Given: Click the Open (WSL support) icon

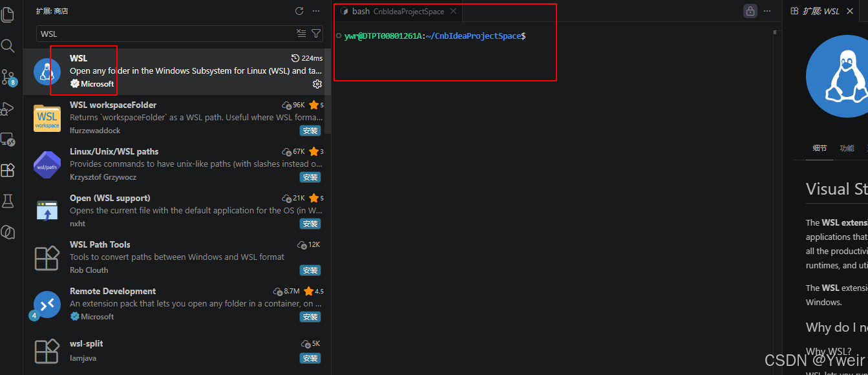Looking at the screenshot, I should point(47,211).
